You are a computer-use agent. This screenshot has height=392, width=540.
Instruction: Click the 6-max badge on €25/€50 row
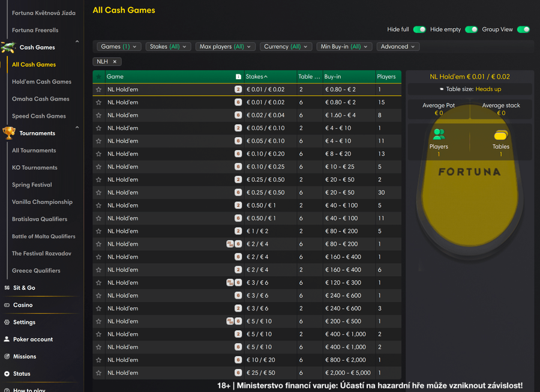coord(238,373)
